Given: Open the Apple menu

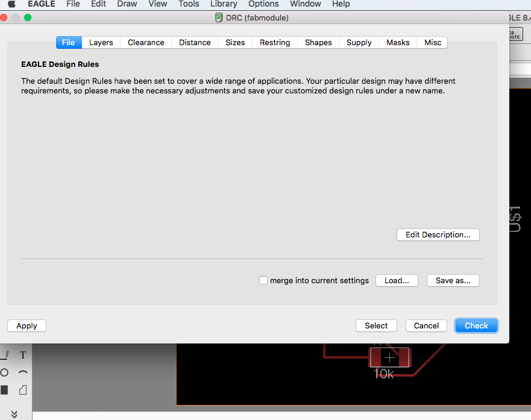Looking at the screenshot, I should pyautogui.click(x=12, y=4).
